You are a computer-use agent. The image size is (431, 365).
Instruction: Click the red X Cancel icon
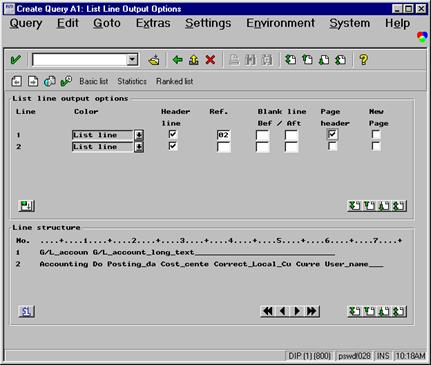coord(210,60)
